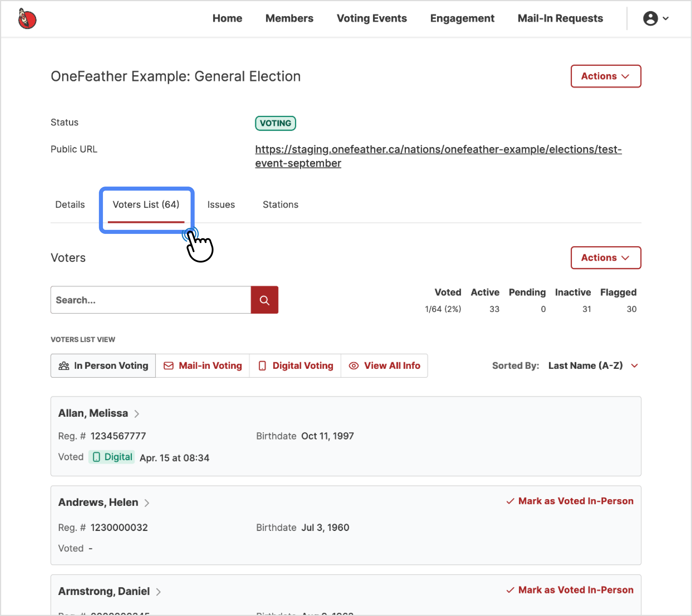692x616 pixels.
Task: Click checkmark icon in Helen Andrews row
Action: (x=510, y=501)
